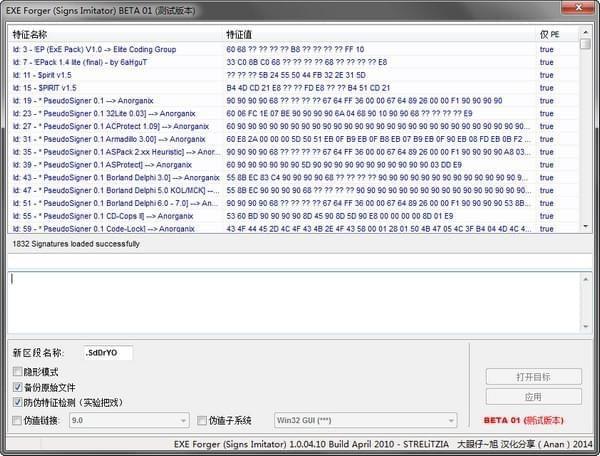Sort by the 特征名称 column header
600x456 pixels.
116,34
